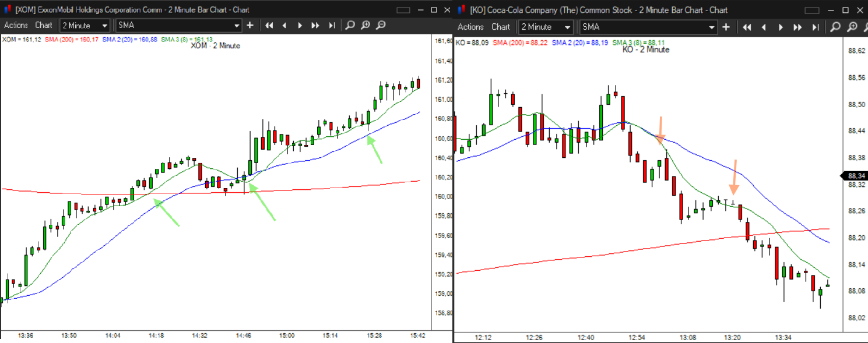Reset zoom with plain magnifier in XOM chart

tap(350, 25)
